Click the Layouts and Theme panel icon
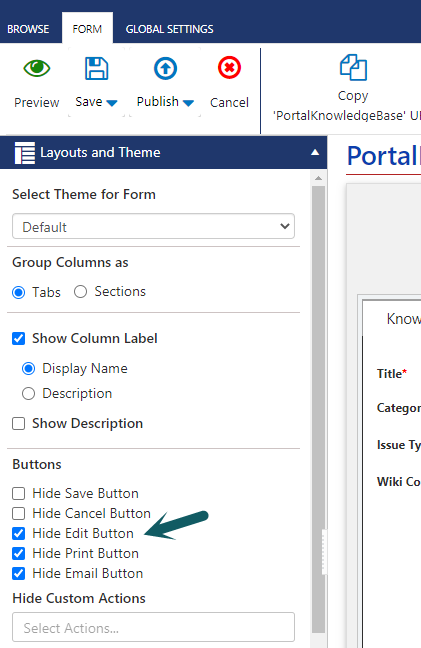Viewport: 421px width, 648px height. coord(25,153)
